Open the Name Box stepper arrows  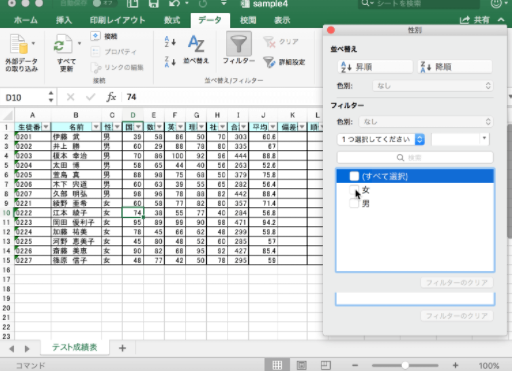(51, 97)
